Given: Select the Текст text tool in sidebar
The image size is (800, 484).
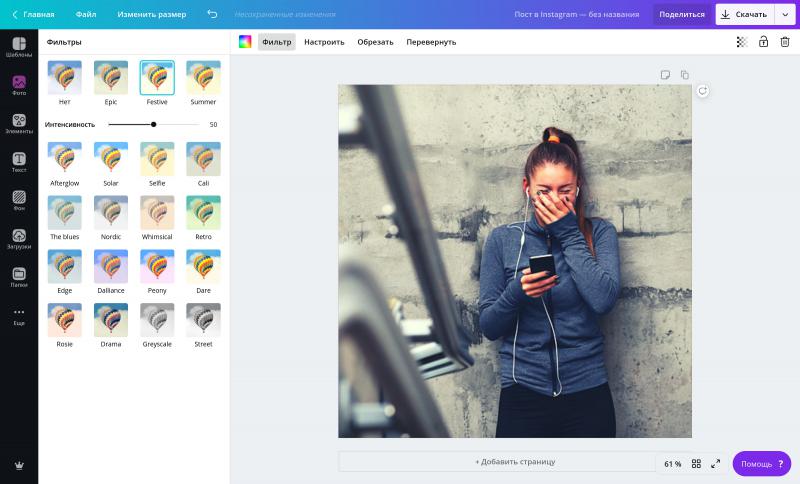Looking at the screenshot, I should click(x=19, y=162).
